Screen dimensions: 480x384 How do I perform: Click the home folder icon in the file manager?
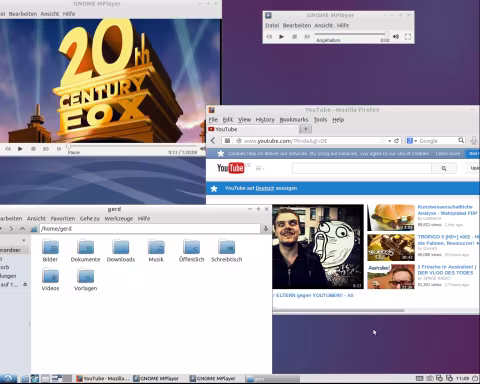tap(34, 229)
